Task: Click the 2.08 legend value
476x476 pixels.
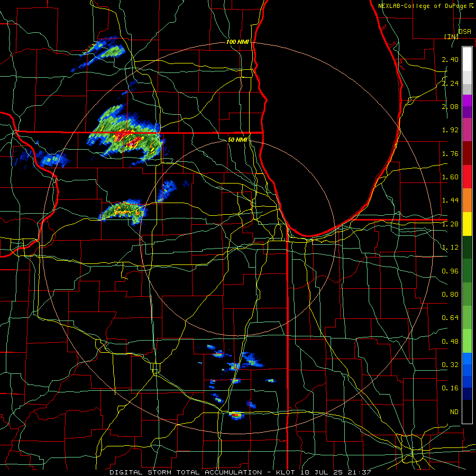Action: coord(450,106)
